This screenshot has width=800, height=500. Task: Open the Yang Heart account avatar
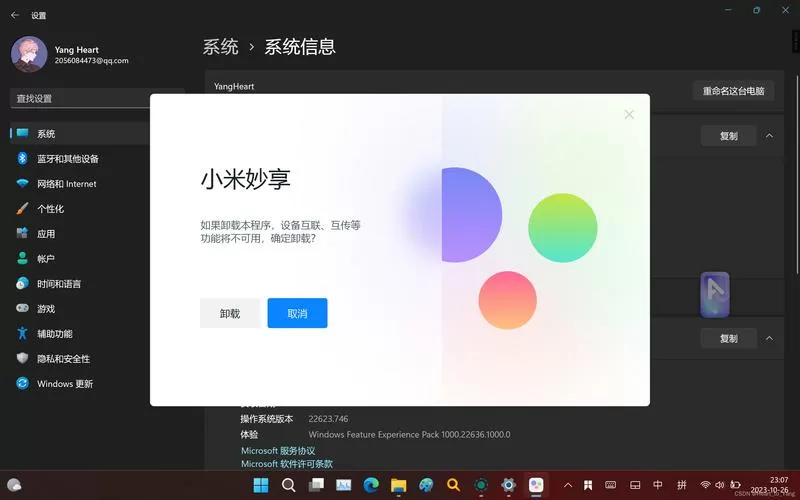point(29,54)
